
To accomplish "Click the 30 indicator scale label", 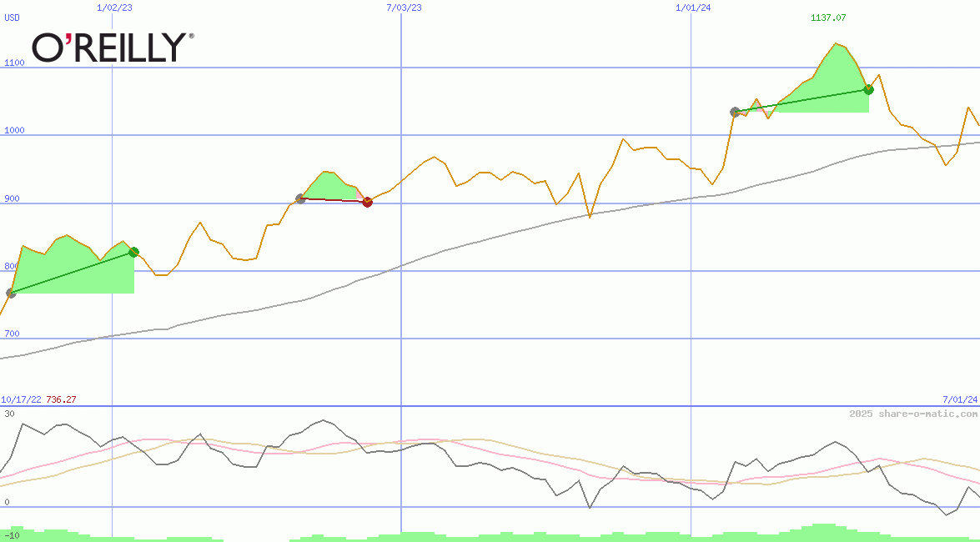I will point(9,414).
